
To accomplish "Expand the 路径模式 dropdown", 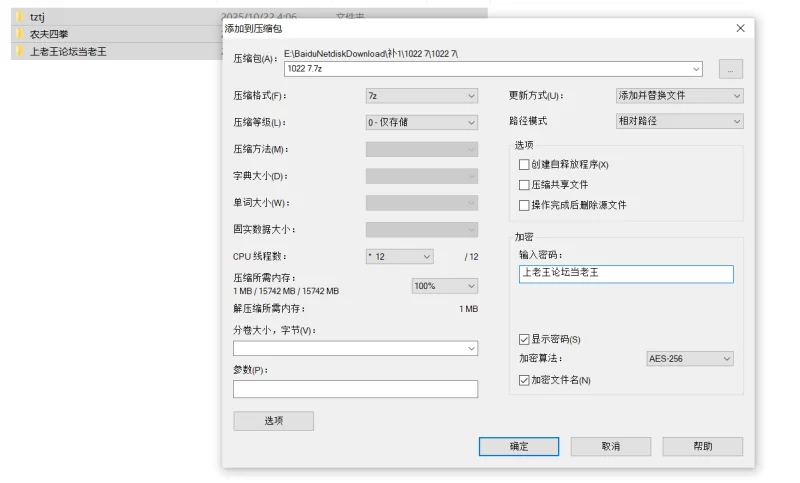I will tap(679, 121).
